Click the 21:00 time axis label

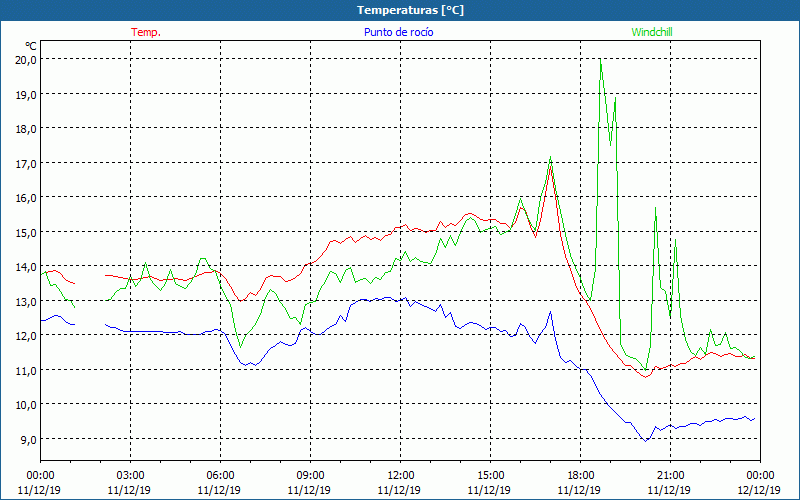670,476
